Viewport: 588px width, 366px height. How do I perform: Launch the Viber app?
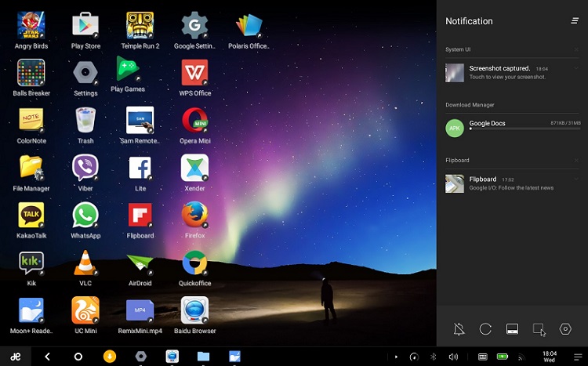pyautogui.click(x=85, y=168)
